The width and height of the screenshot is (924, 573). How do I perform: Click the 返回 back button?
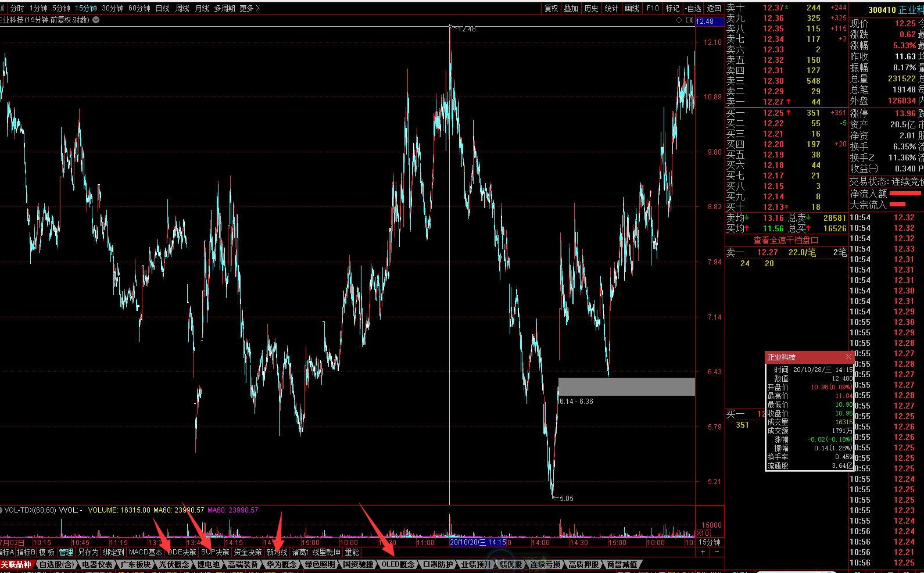(714, 8)
